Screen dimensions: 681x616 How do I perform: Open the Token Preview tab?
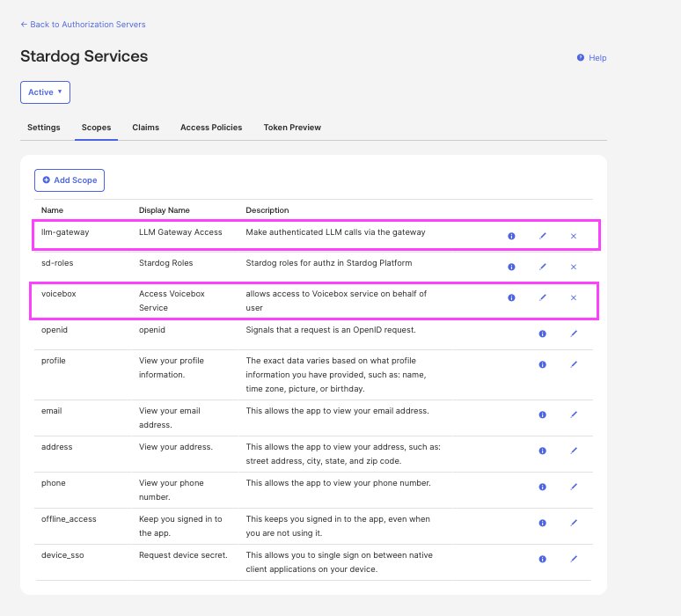(292, 128)
